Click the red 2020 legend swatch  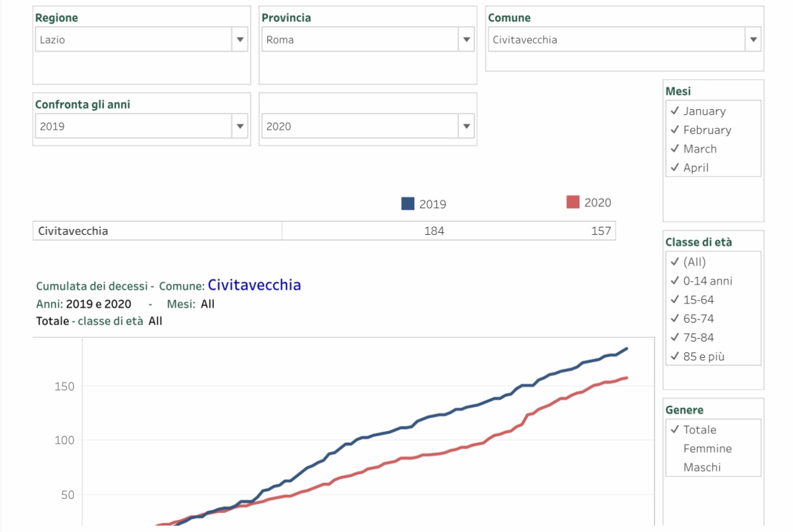coord(573,202)
